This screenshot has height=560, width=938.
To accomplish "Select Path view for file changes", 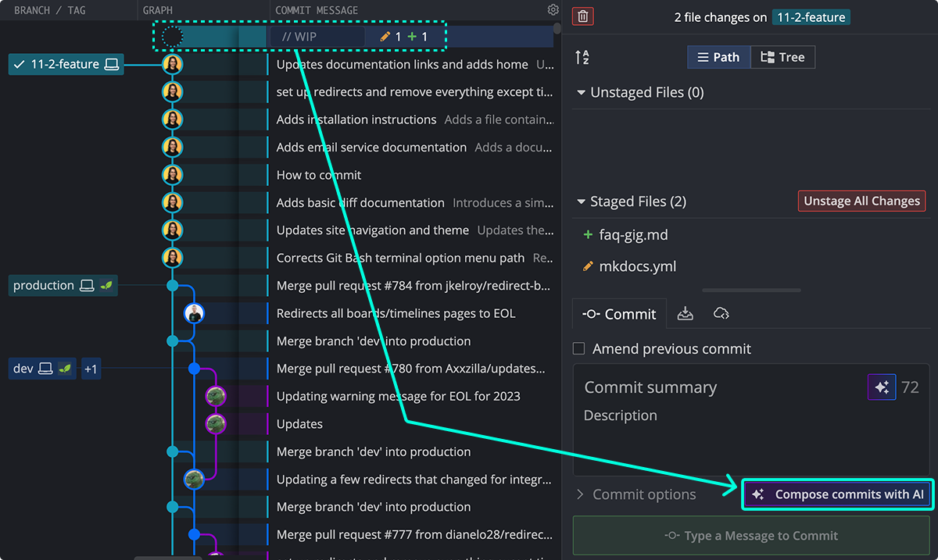I will click(718, 56).
